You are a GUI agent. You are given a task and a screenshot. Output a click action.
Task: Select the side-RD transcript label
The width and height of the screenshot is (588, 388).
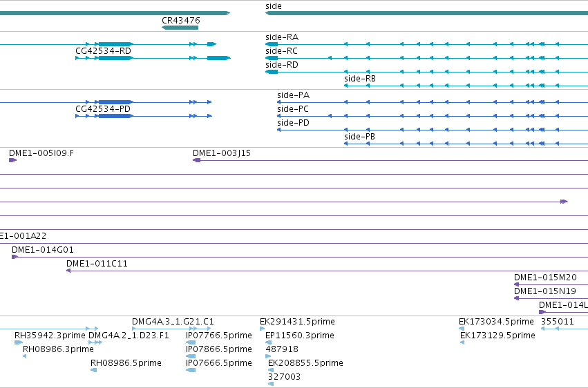(282, 65)
